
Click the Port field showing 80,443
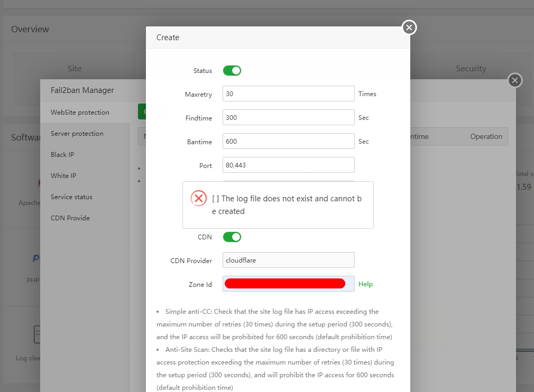tap(288, 165)
